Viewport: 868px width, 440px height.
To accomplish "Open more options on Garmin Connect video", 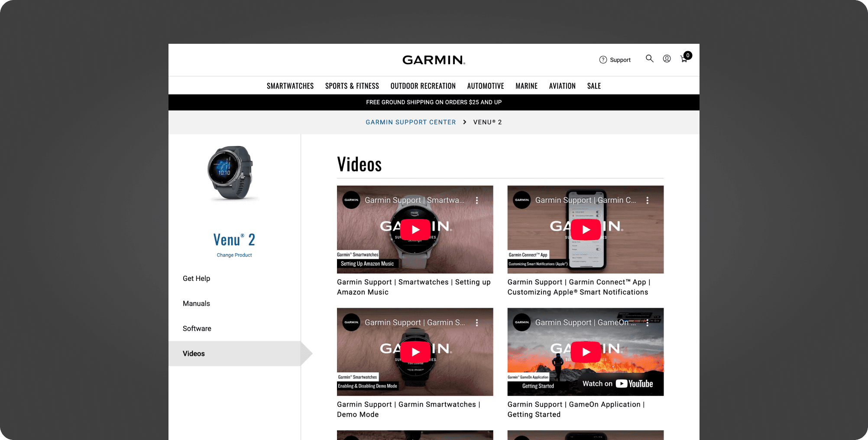I will (648, 200).
